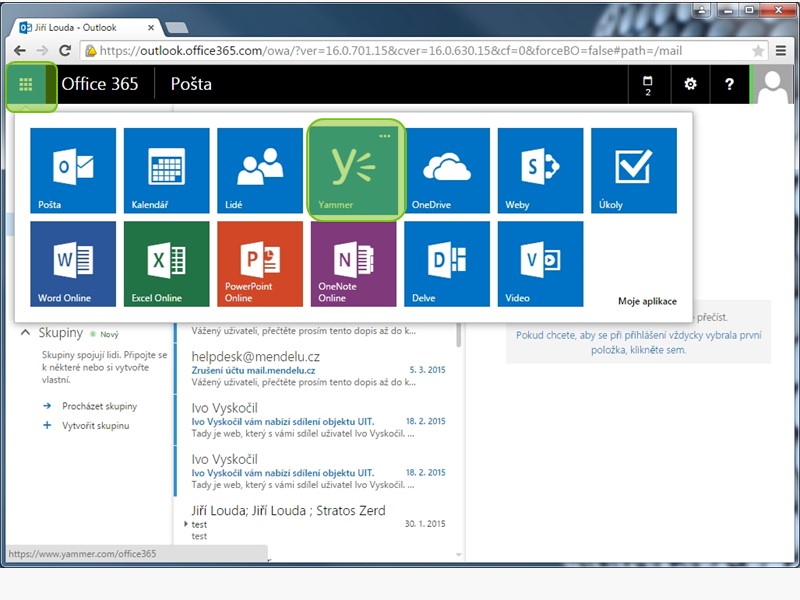
Task: Open Excel Online tile
Action: click(166, 264)
